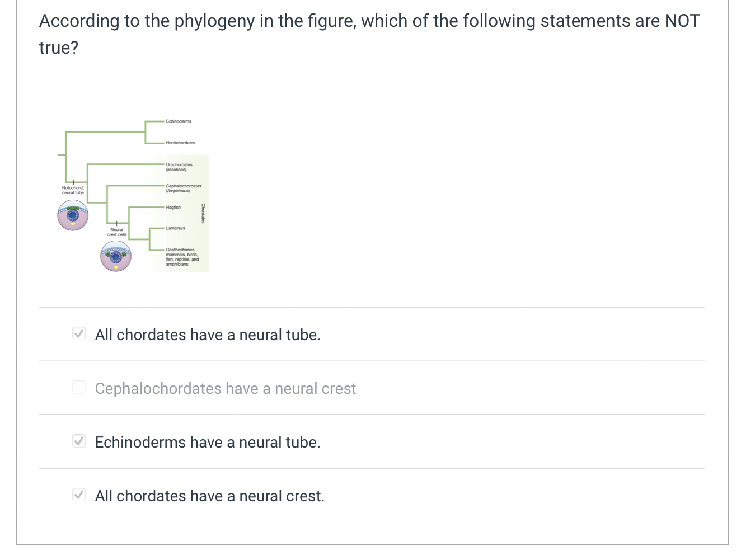The width and height of the screenshot is (741, 560).
Task: Click the Lampreys branch label
Action: tap(175, 228)
